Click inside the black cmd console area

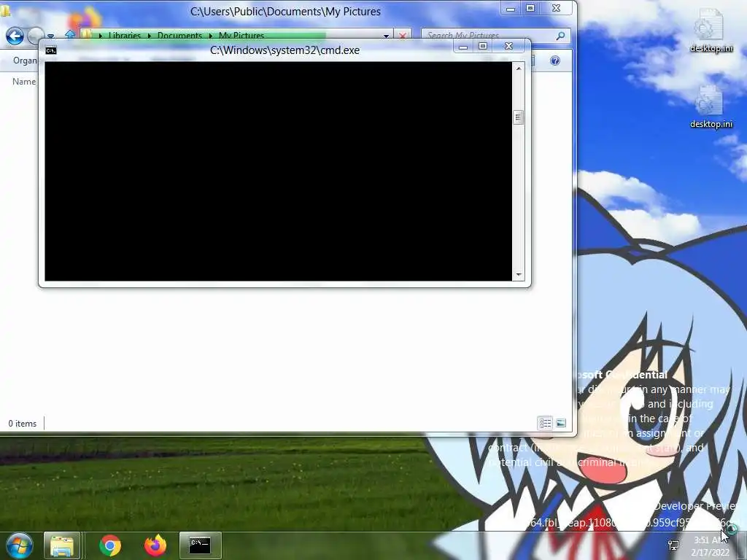pyautogui.click(x=278, y=171)
